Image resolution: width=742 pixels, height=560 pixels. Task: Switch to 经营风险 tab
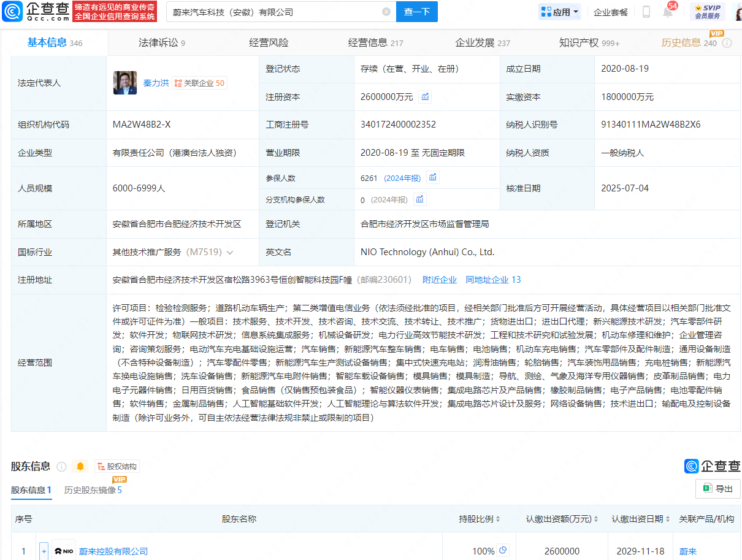coord(269,42)
